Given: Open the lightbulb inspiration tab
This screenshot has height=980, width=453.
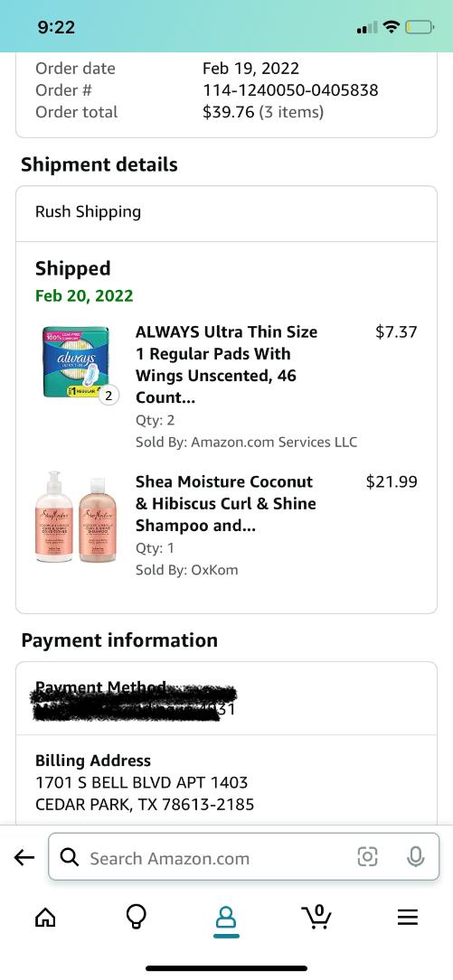Looking at the screenshot, I should tap(136, 917).
